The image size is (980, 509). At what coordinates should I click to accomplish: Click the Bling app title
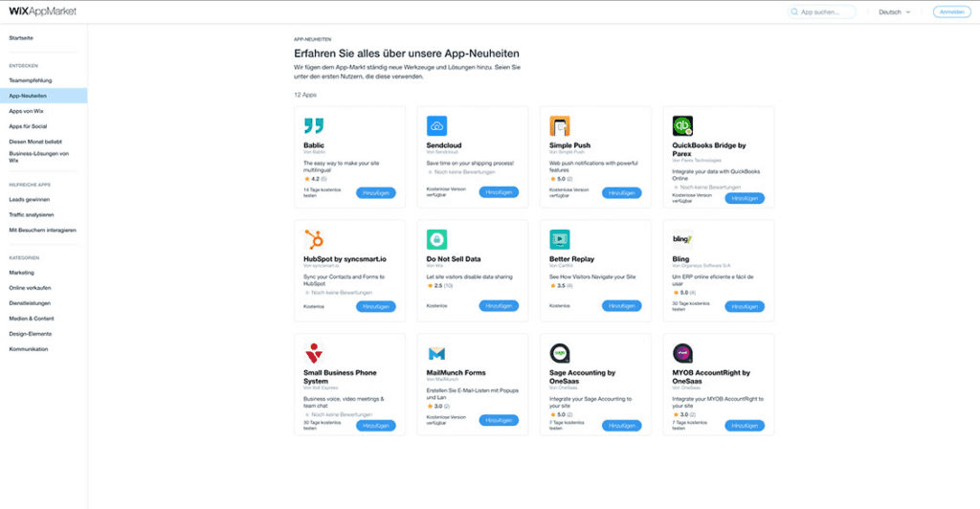tap(680, 259)
